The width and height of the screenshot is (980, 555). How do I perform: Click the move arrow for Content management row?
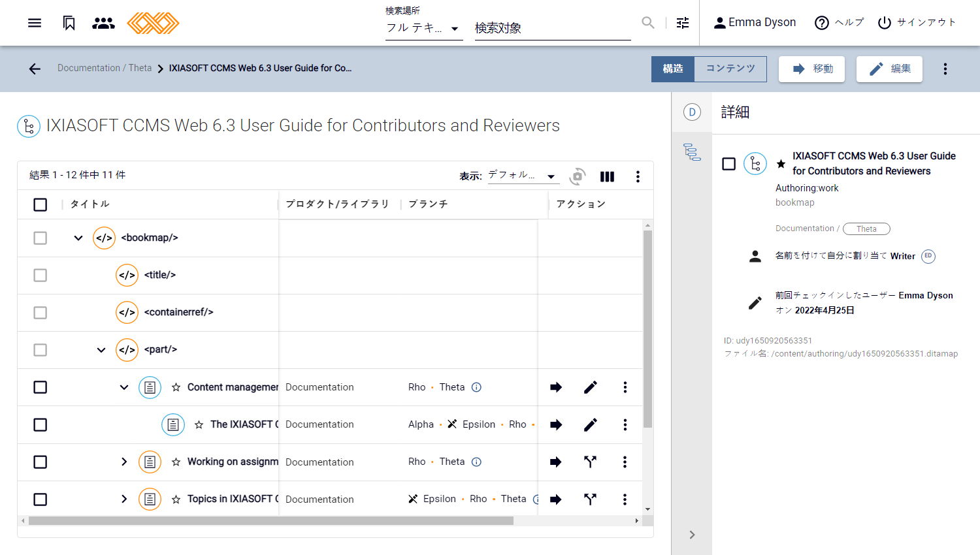tap(556, 387)
